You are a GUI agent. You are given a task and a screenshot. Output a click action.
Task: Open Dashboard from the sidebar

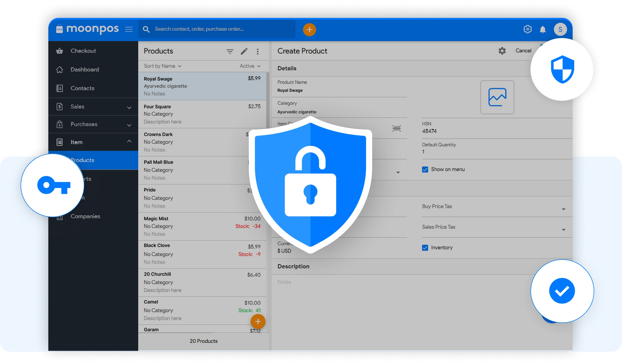coord(85,70)
